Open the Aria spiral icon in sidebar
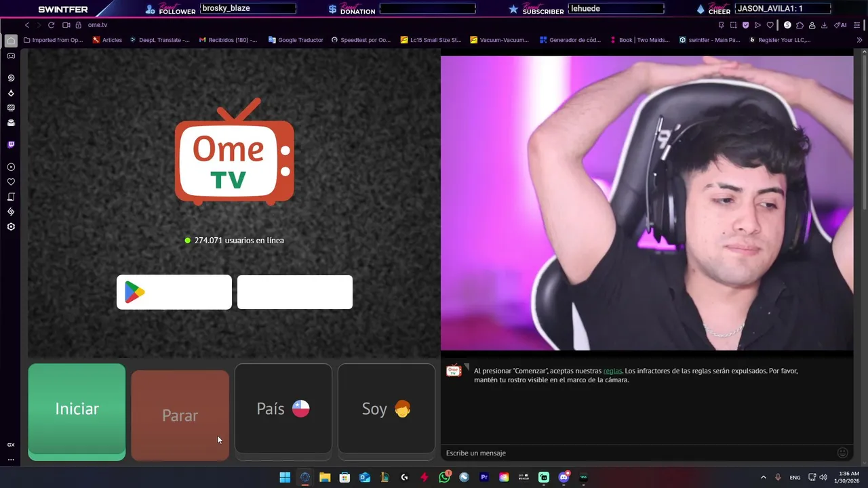 [x=11, y=79]
